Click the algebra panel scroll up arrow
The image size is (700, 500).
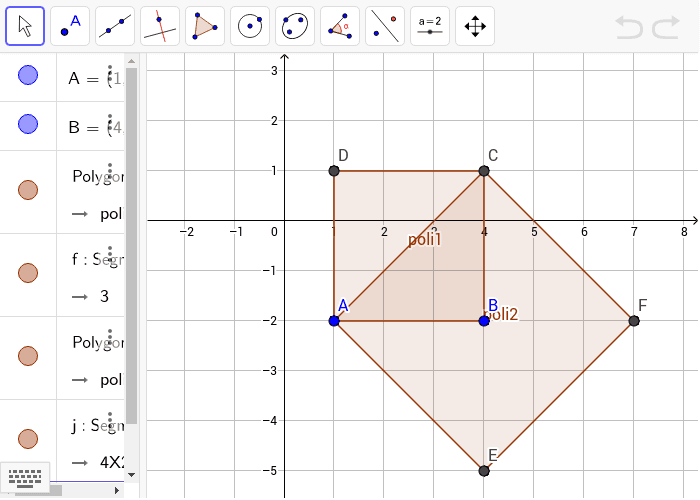pos(131,61)
